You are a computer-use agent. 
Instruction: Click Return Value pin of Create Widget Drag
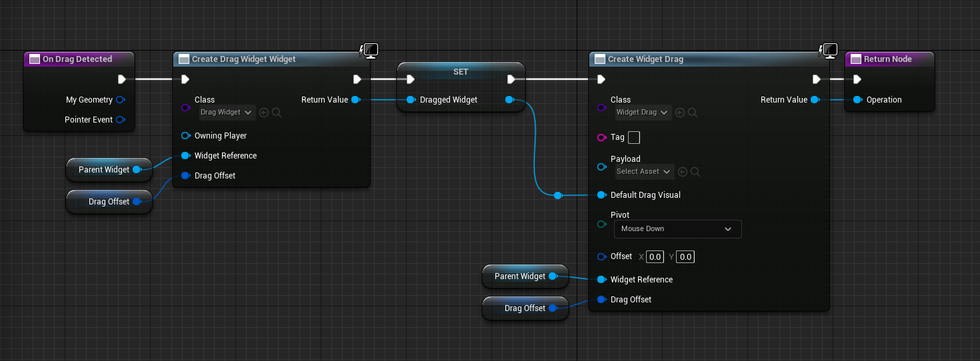coord(815,100)
